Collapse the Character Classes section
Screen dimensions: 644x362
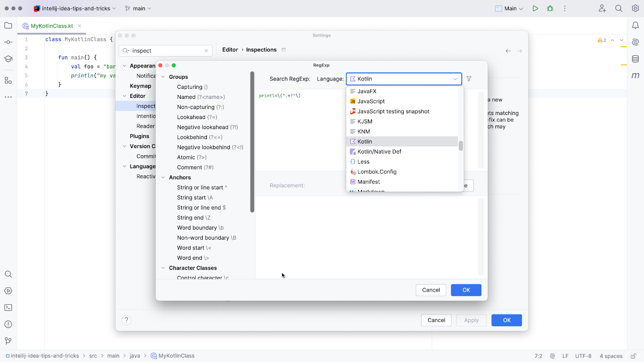tap(163, 268)
